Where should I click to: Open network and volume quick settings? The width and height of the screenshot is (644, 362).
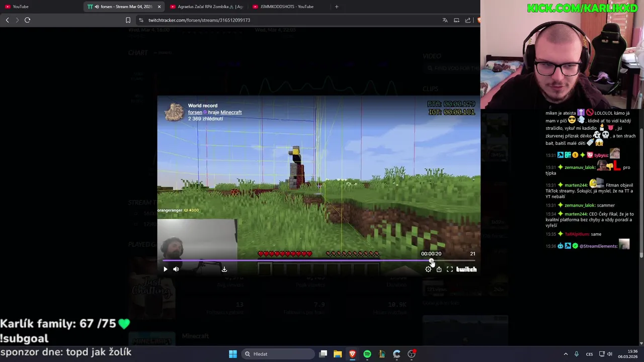coord(605,354)
